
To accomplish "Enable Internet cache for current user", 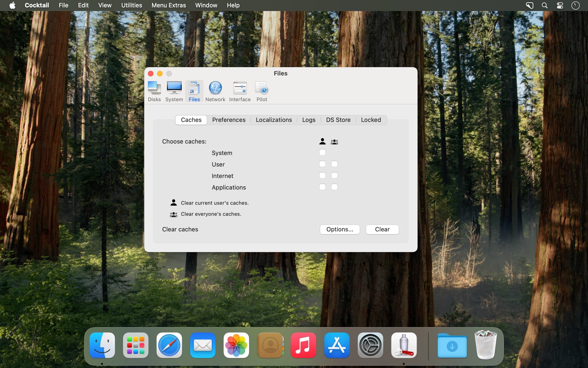I will pyautogui.click(x=322, y=175).
